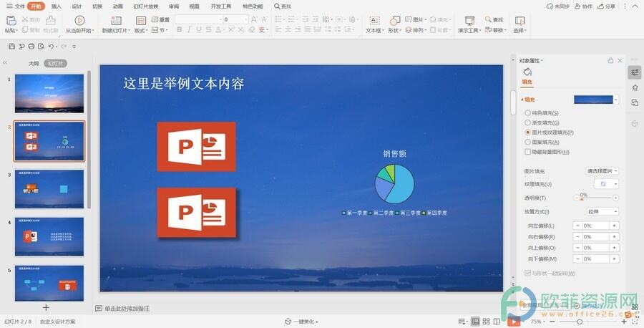Toggle Italic formatting

click(x=189, y=29)
